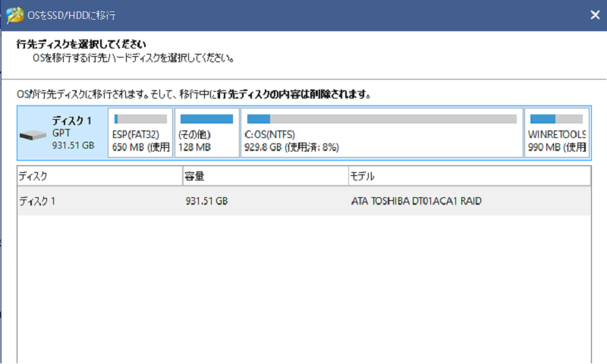This screenshot has width=607, height=364.
Task: Close the OSをSSD/HDDに移行 dialog
Action: 595,15
